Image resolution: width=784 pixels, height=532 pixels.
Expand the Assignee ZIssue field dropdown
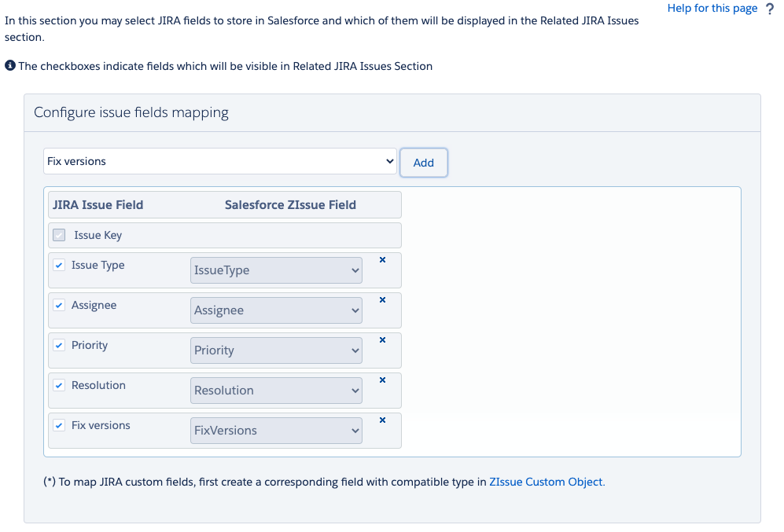click(x=276, y=310)
